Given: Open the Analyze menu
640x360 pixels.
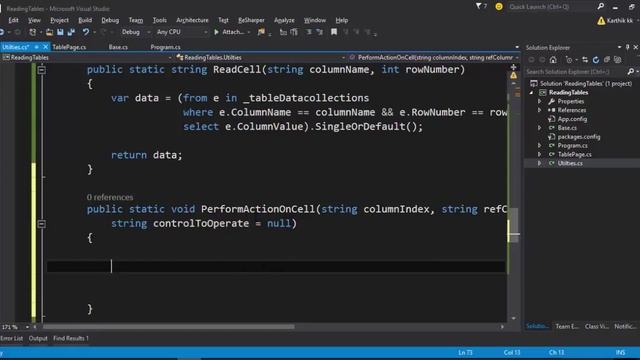Looking at the screenshot, I should click(x=284, y=20).
